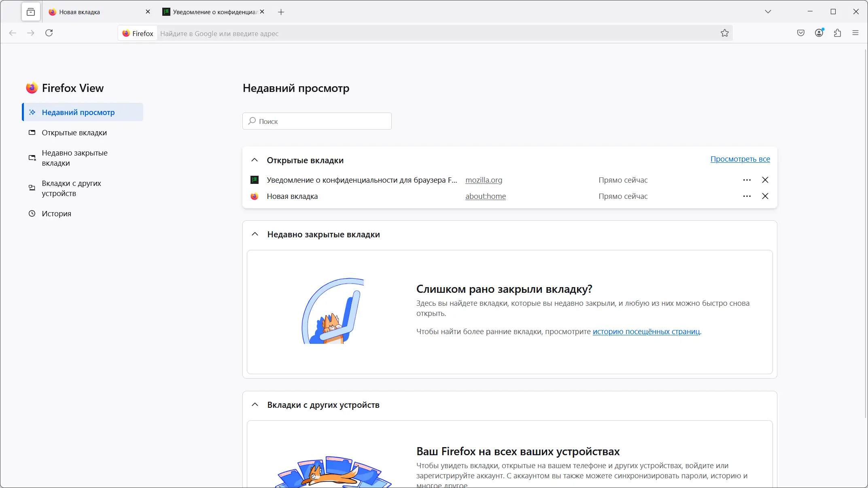Collapse the Вкладки с других устройств section
868x488 pixels.
[x=255, y=405]
